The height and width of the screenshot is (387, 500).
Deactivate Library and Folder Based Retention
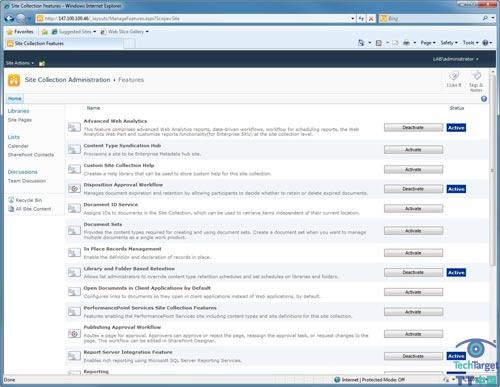[413, 273]
